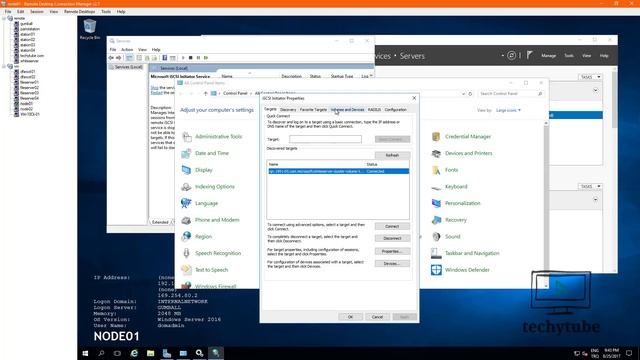The height and width of the screenshot is (360, 640).
Task: Switch to the Discovery tab
Action: pyautogui.click(x=288, y=110)
